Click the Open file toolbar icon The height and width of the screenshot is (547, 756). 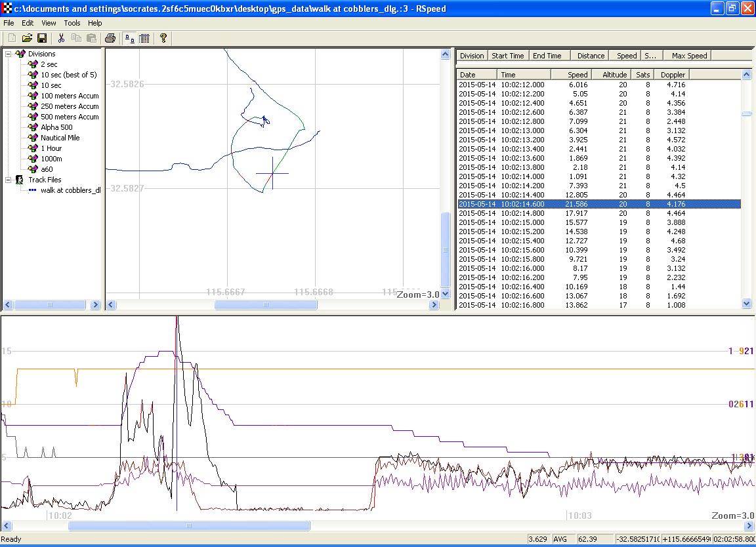27,39
